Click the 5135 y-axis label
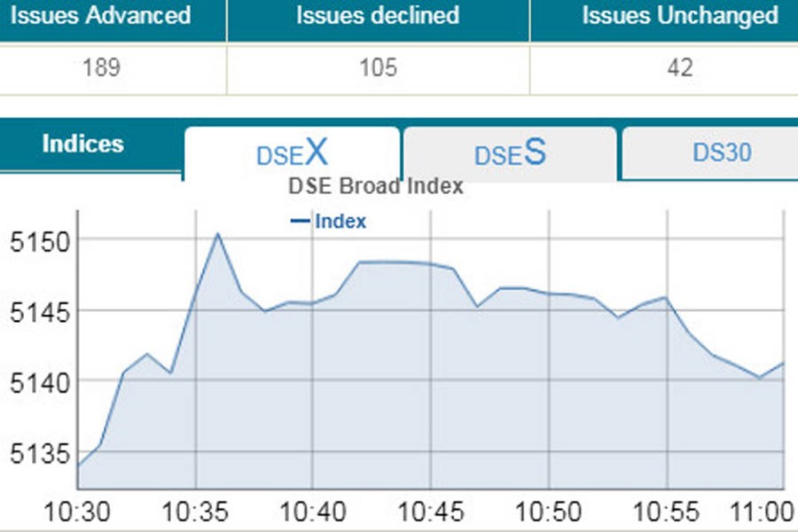 pyautogui.click(x=34, y=455)
